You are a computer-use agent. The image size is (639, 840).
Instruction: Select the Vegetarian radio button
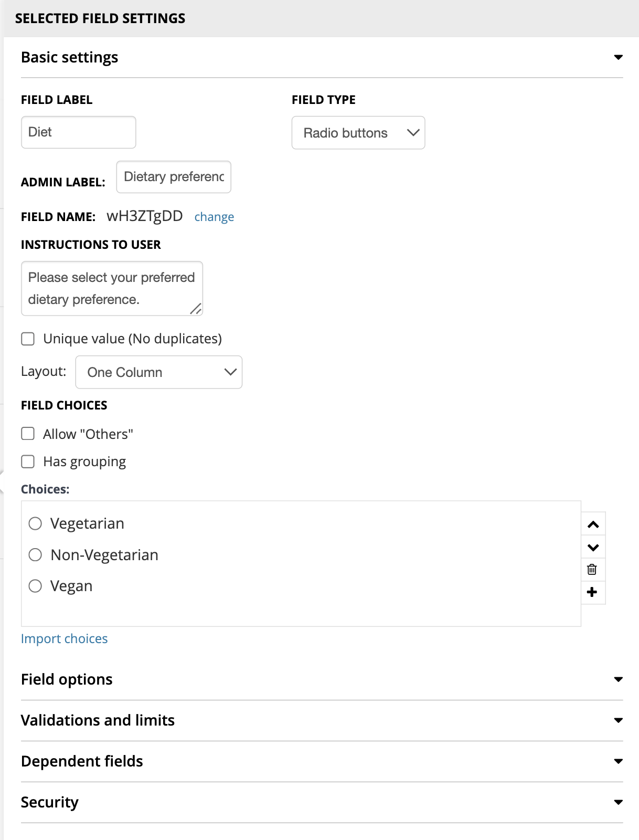pyautogui.click(x=35, y=523)
